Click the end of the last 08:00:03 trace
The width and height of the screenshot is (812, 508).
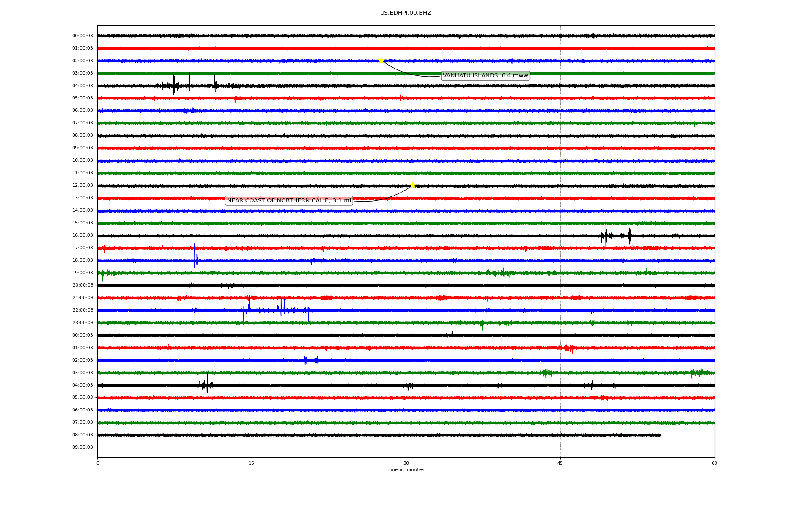[661, 435]
